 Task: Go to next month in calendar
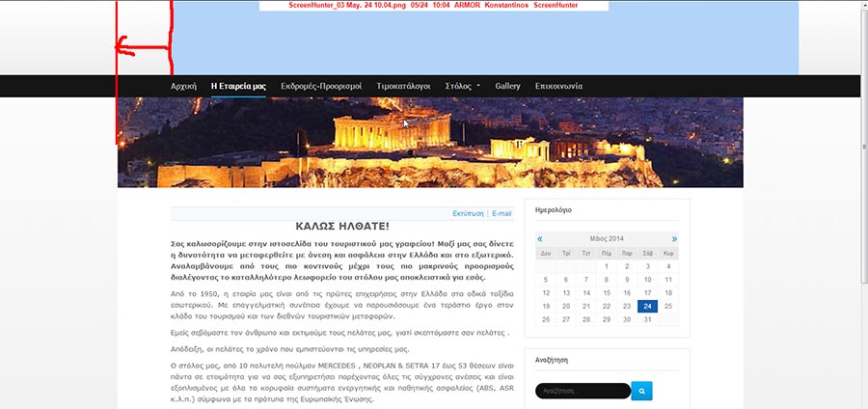tap(674, 239)
